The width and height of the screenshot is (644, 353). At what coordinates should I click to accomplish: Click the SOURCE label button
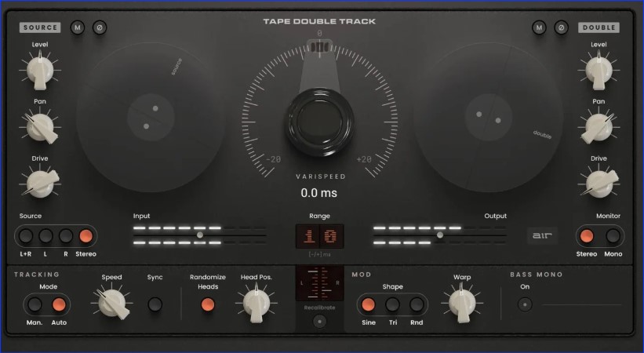click(40, 27)
